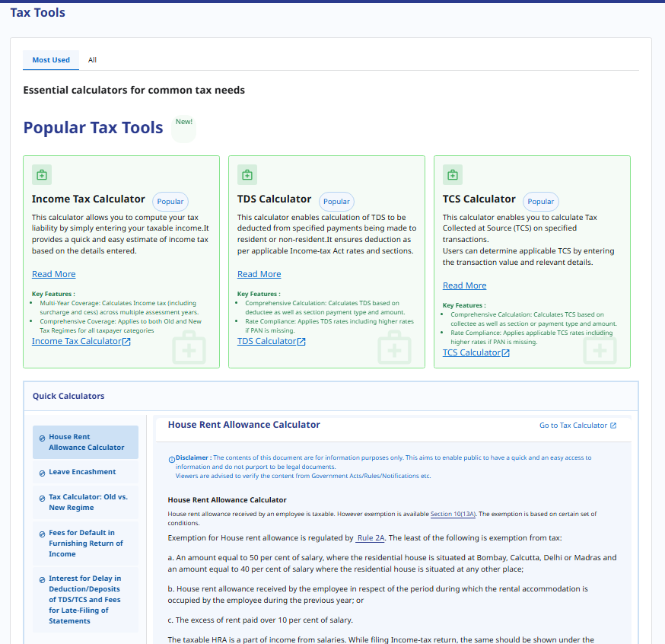
Task: Click external-link icon next to Go to Tax Calculator
Action: [x=613, y=426]
